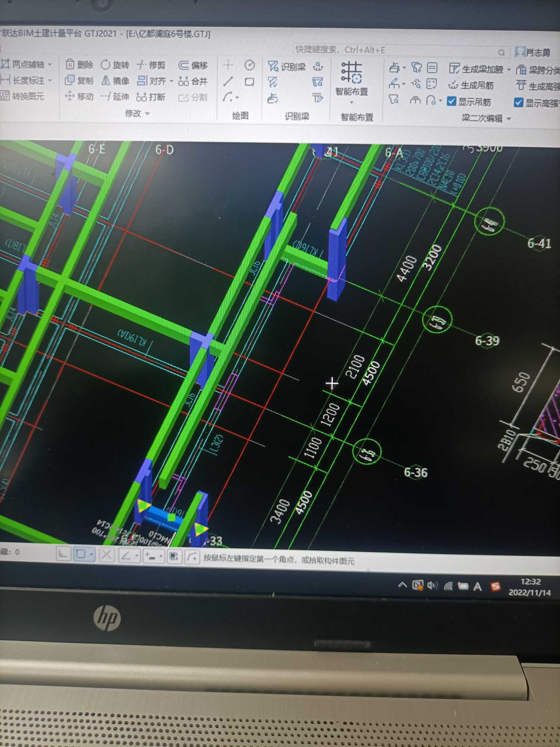Click the 6-41 axis label
560x747 pixels.
point(539,244)
